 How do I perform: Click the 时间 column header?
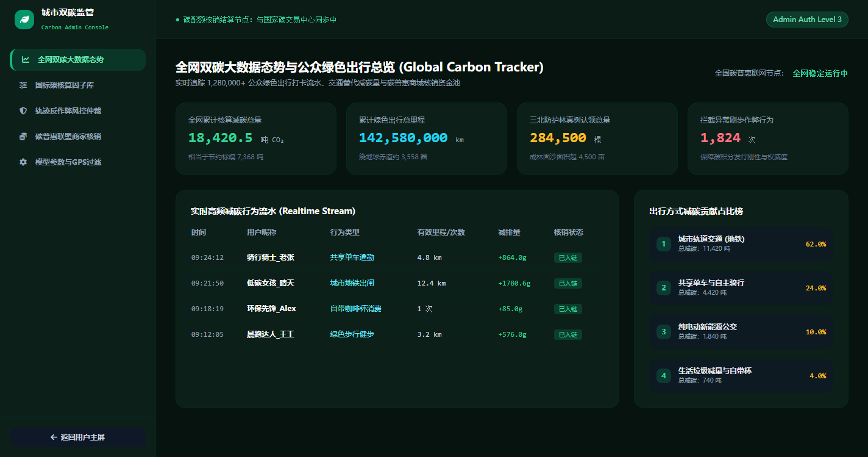pyautogui.click(x=198, y=232)
